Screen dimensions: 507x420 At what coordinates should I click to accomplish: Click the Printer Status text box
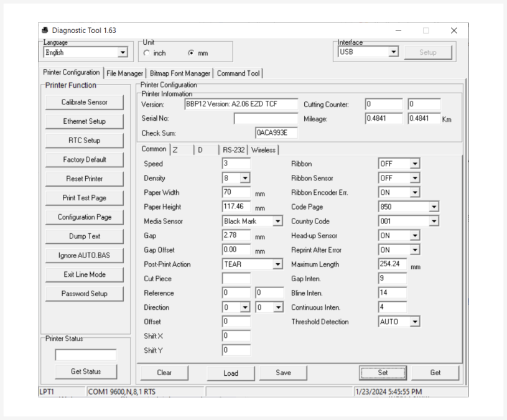pos(86,355)
